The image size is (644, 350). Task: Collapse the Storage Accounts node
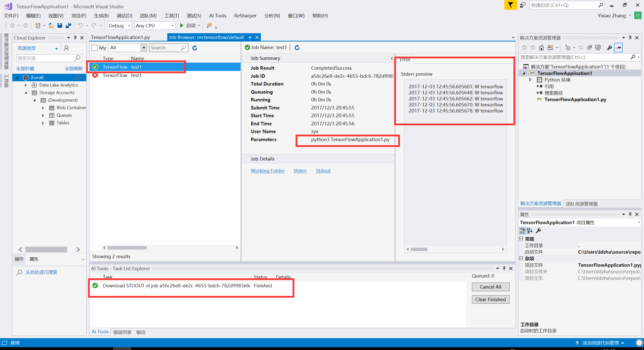(26, 93)
